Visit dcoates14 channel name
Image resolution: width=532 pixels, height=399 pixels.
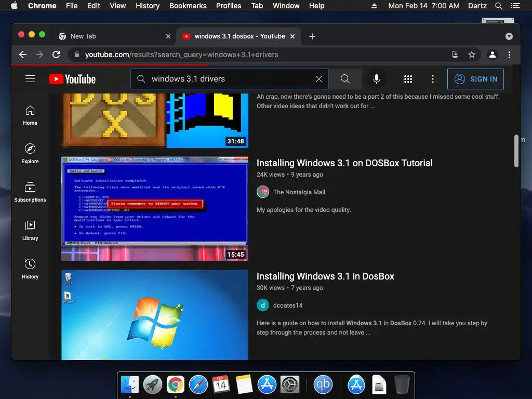click(x=288, y=305)
